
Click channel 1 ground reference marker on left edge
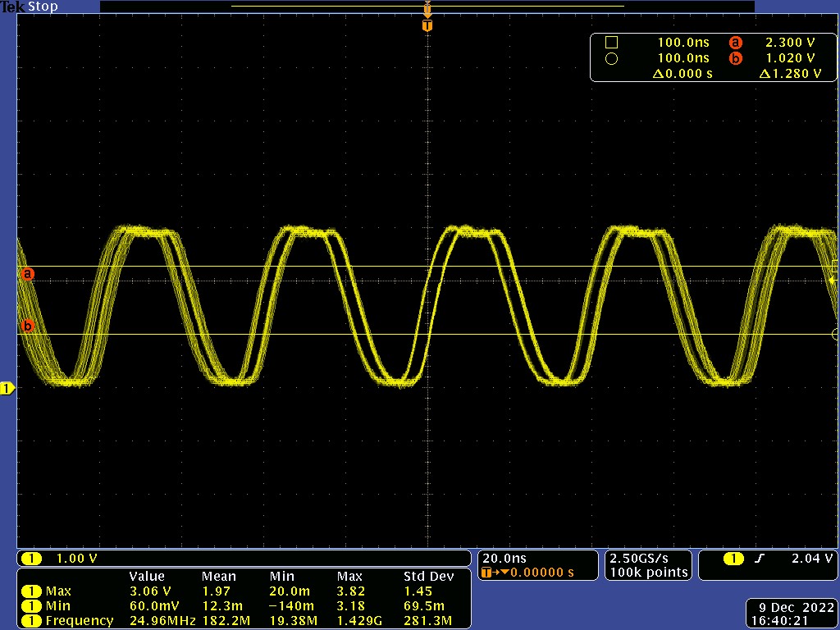[x=7, y=388]
